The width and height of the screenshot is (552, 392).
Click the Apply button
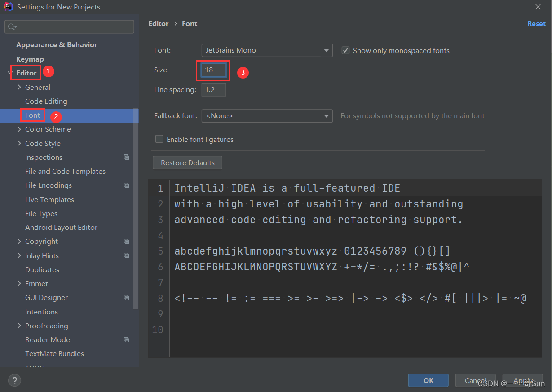pos(523,380)
